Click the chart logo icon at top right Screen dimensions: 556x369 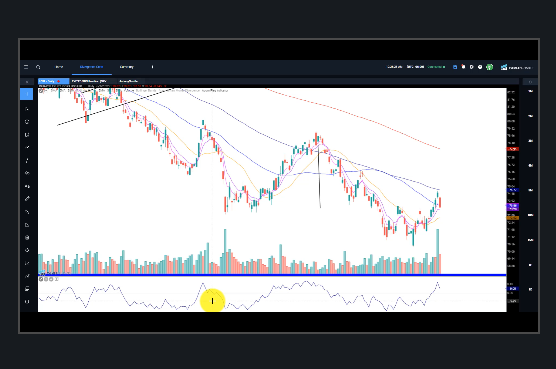click(x=504, y=67)
